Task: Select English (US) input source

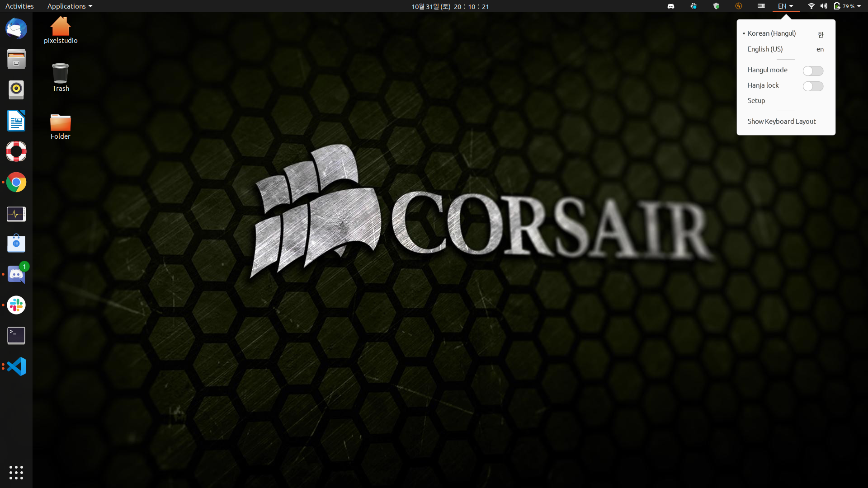Action: point(786,49)
